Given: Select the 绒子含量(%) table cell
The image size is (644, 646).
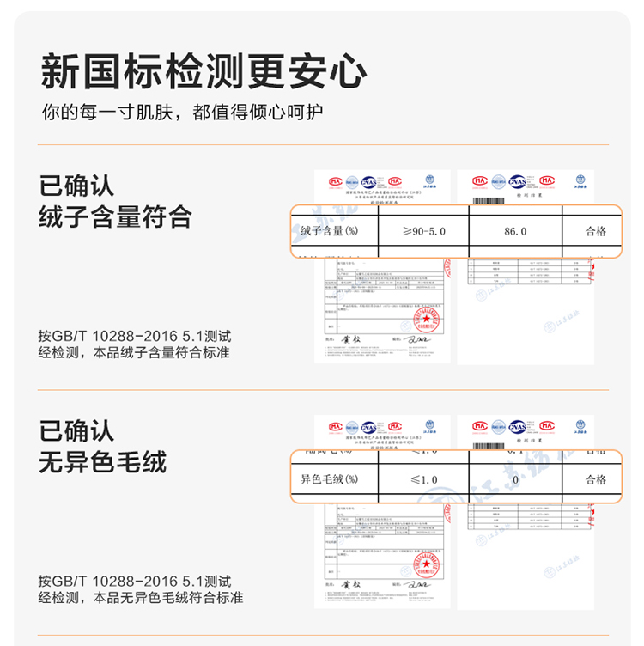Looking at the screenshot, I should (334, 231).
